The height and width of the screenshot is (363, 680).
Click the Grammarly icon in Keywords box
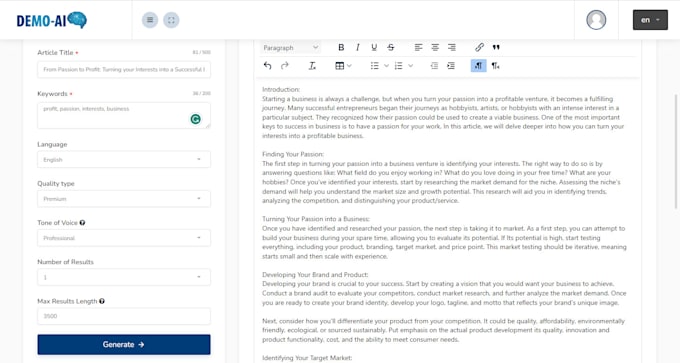coord(196,119)
